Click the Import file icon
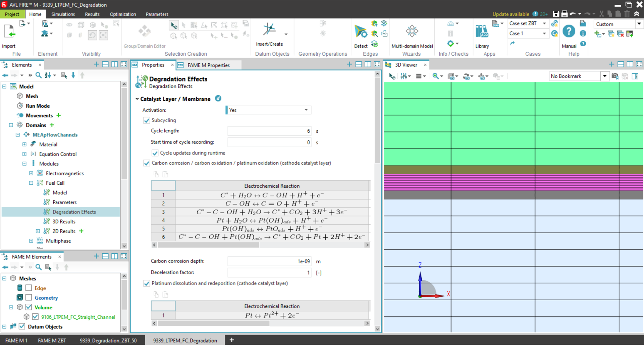644x362 pixels. (x=9, y=31)
